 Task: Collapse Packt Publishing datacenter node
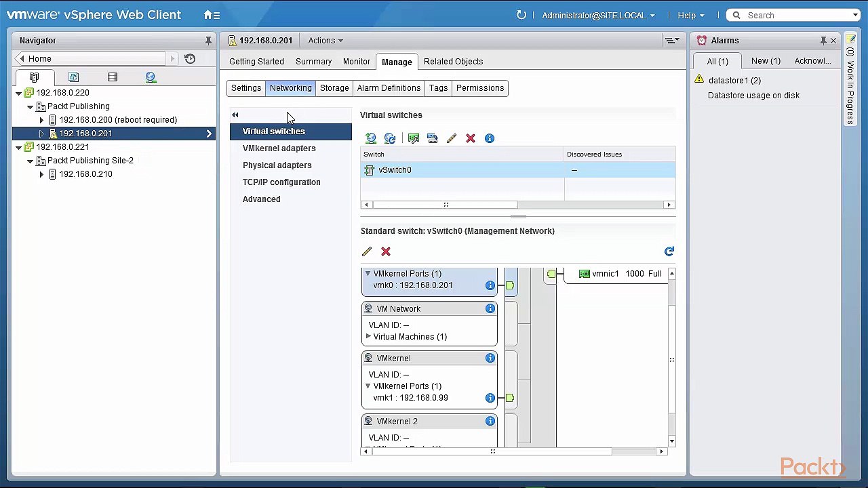click(x=31, y=106)
